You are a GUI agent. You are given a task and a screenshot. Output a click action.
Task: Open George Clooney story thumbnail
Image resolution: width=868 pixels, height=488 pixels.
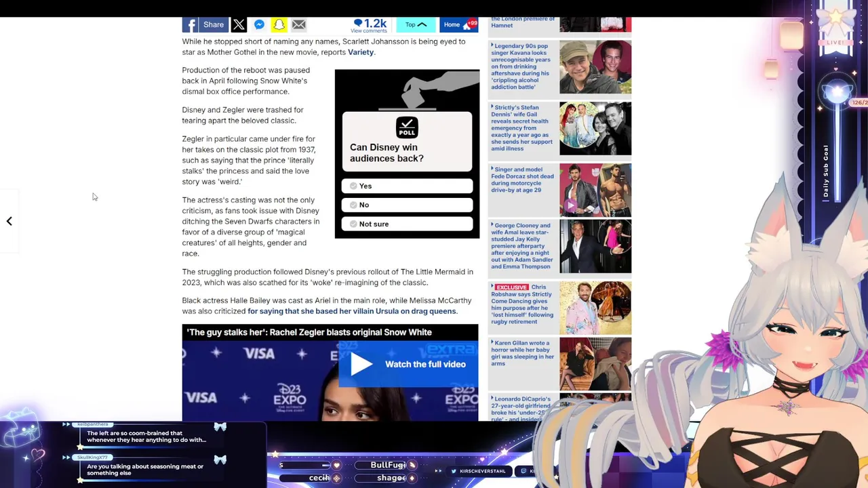(595, 246)
